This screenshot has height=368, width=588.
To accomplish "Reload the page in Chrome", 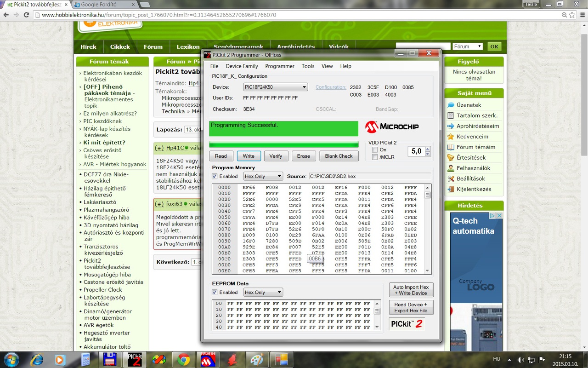I will pos(28,15).
